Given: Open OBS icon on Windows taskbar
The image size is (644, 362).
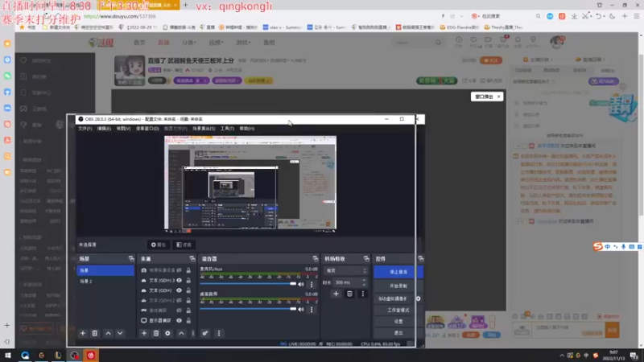Looking at the screenshot, I should [74, 356].
